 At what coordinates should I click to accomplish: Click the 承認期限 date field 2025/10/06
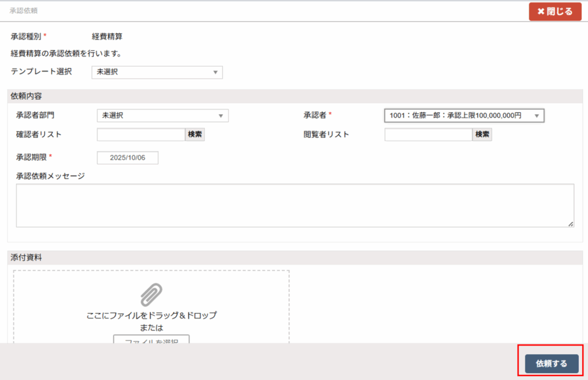click(127, 158)
